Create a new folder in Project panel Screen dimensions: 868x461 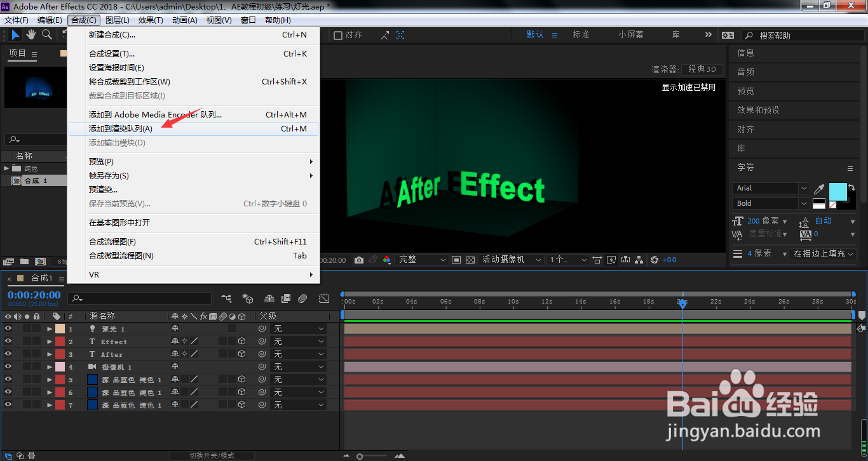coord(24,261)
